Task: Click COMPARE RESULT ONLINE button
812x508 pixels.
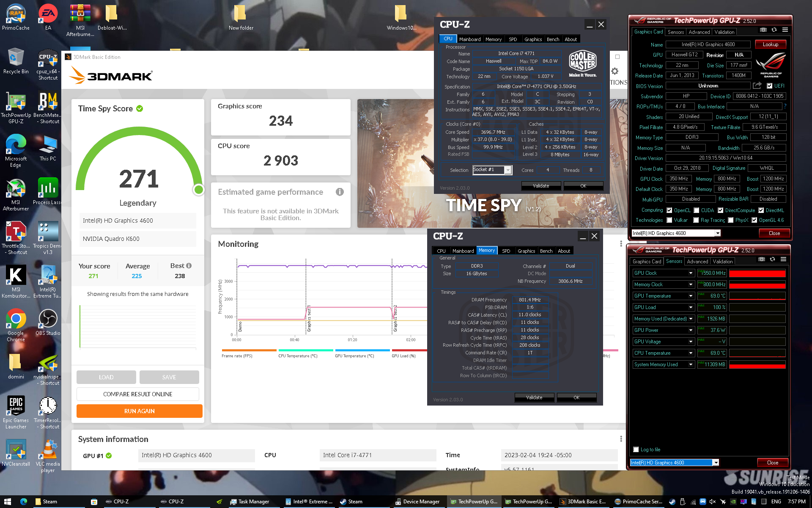Action: click(x=138, y=394)
